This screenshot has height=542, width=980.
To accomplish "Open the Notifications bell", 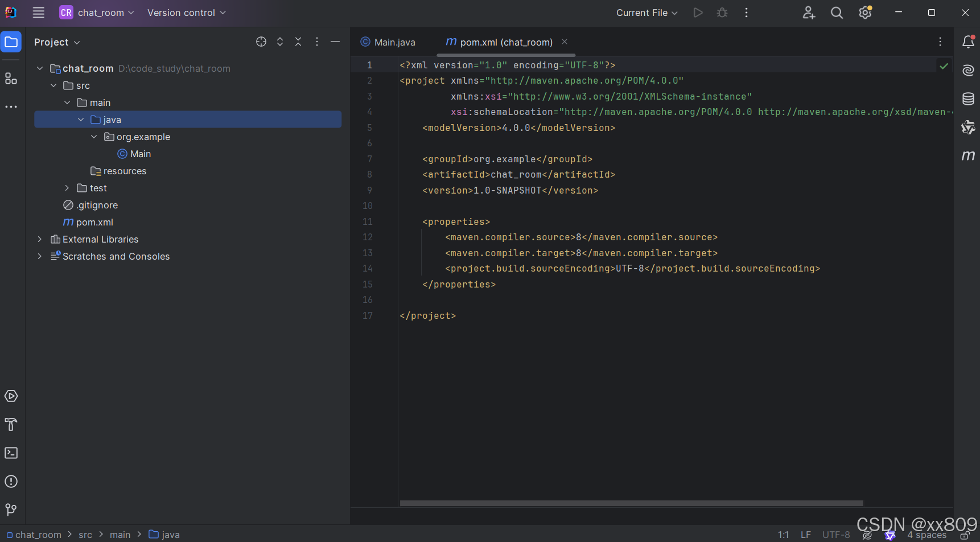I will [968, 42].
